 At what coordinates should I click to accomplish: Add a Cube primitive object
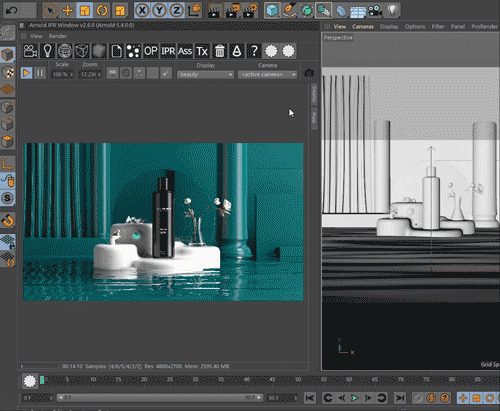[x=272, y=11]
